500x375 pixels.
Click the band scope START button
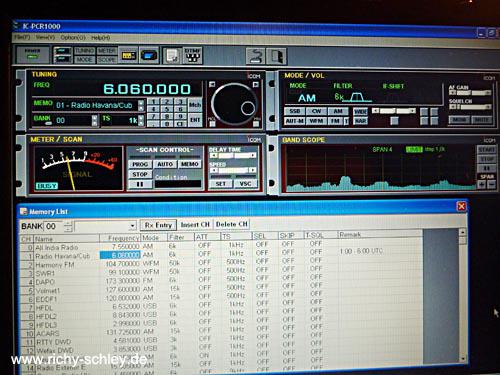coord(487,150)
